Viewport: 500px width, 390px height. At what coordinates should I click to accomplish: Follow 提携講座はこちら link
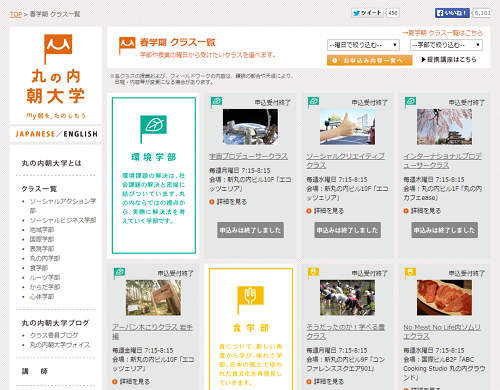coord(449,59)
